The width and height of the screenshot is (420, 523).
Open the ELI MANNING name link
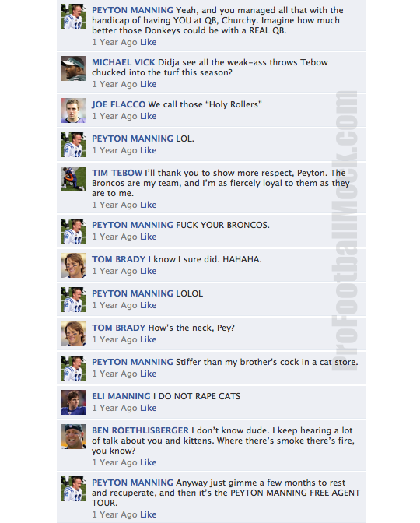[x=121, y=396]
